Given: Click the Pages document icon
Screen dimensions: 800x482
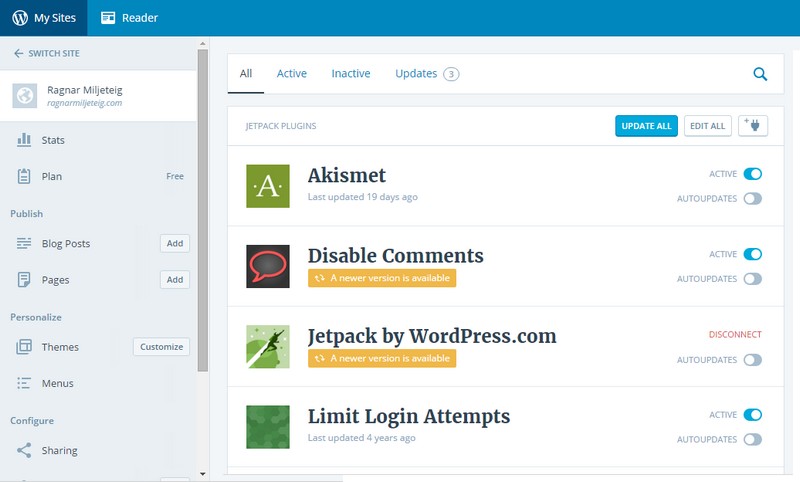Looking at the screenshot, I should [24, 280].
